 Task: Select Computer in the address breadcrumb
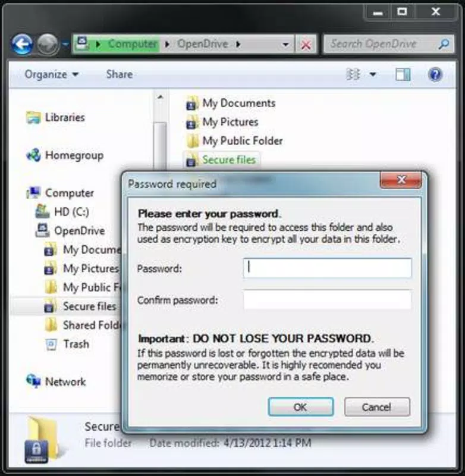tap(133, 44)
